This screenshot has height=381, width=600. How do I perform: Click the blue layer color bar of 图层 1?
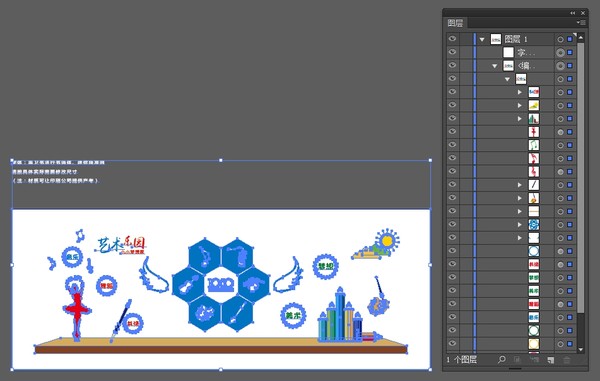click(475, 39)
